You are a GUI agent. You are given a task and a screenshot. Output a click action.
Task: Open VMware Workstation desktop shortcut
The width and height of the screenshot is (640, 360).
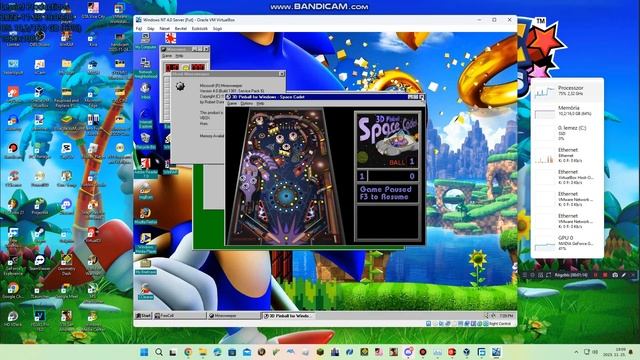click(119, 12)
